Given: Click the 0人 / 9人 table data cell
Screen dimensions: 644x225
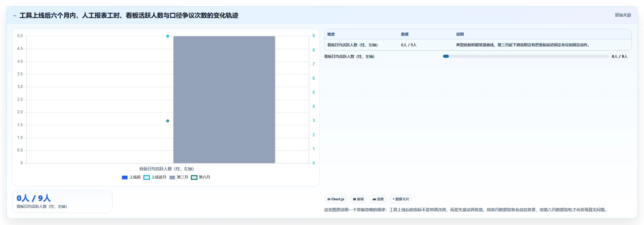Looking at the screenshot, I should 409,45.
